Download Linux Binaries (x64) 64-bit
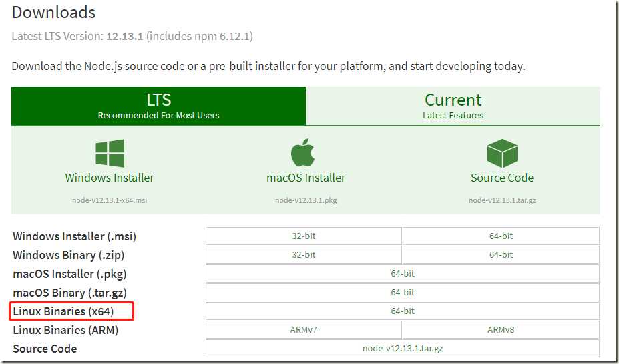Viewport: 619px width, 364px height. pos(403,311)
